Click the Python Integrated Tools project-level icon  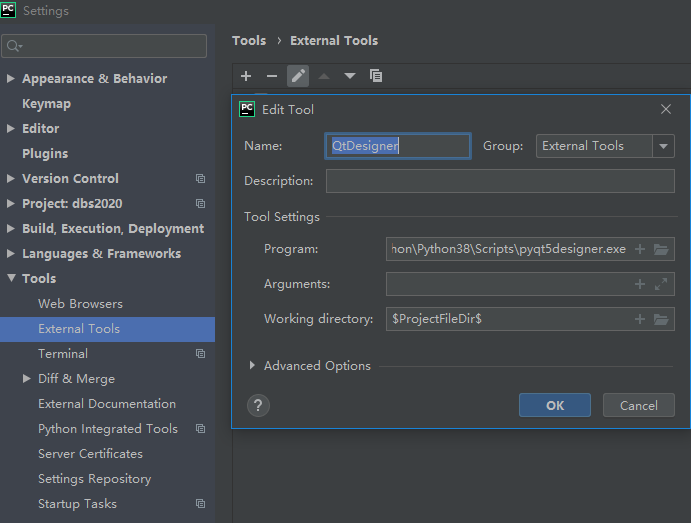pos(201,429)
